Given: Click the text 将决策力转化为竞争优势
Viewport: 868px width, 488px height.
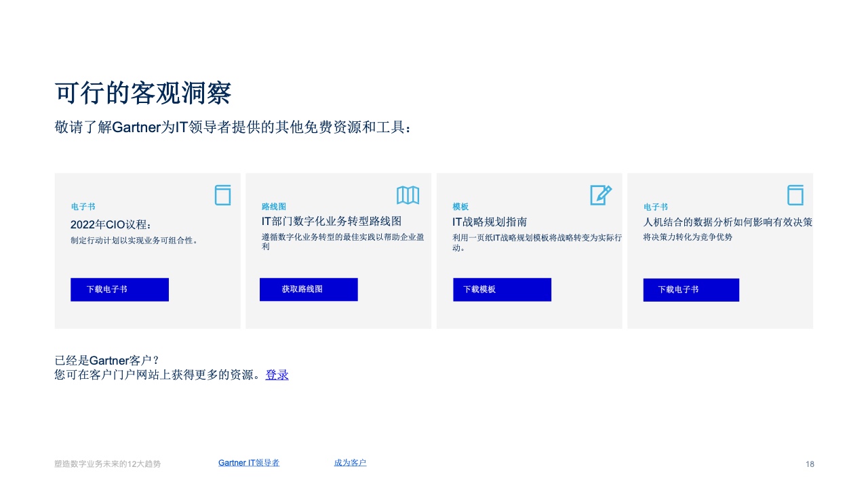Looking at the screenshot, I should [x=688, y=237].
